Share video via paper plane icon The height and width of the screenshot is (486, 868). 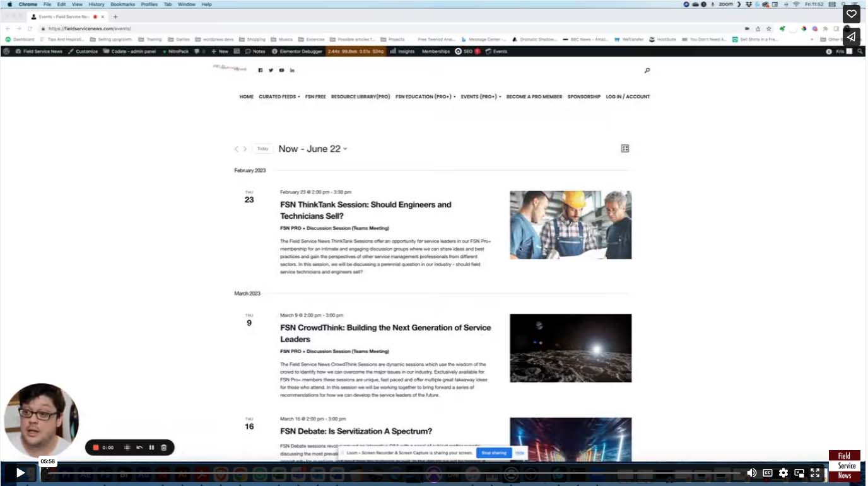[851, 37]
